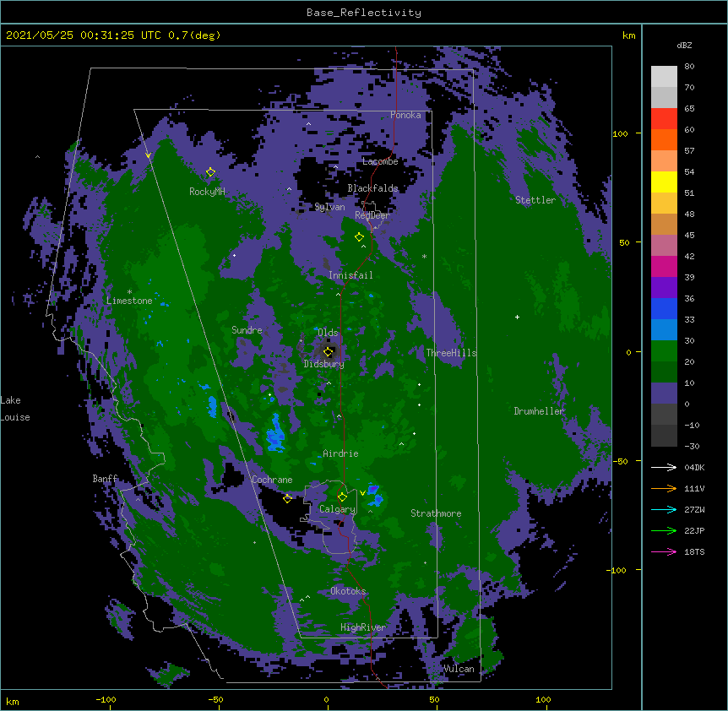728x711 pixels.
Task: Pick the light blue 30-33 dBZ swatch
Action: click(664, 330)
